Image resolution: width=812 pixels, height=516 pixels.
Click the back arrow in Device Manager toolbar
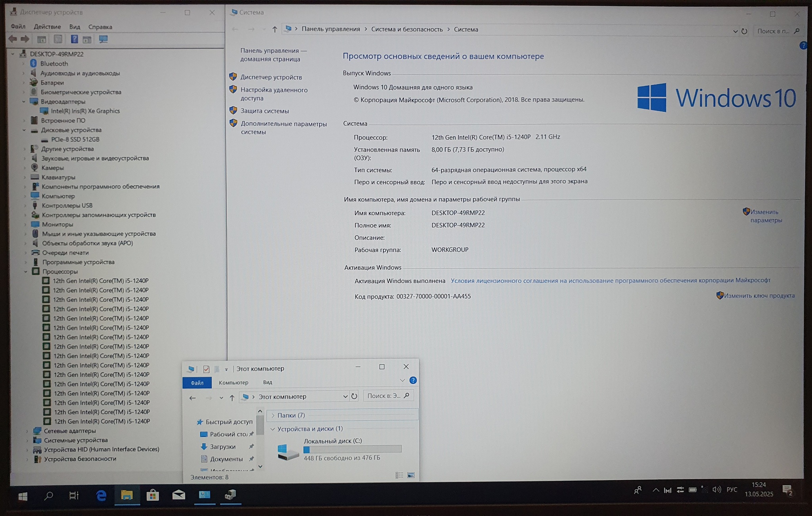13,39
